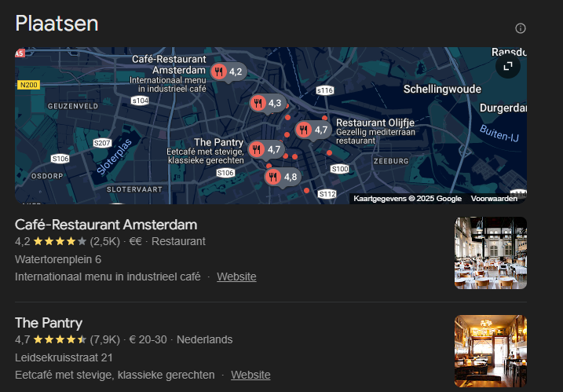Click the (7,9K) review count
Screen dimensions: 563x392
105,339
